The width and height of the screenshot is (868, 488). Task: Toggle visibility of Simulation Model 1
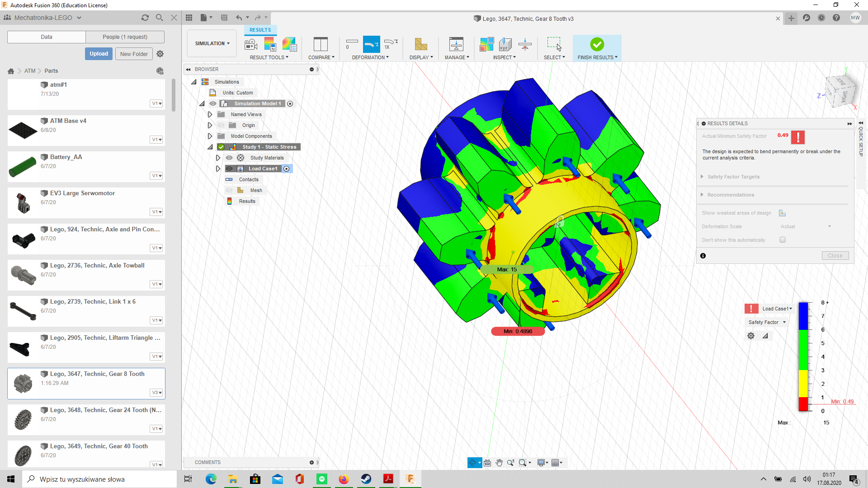(212, 103)
